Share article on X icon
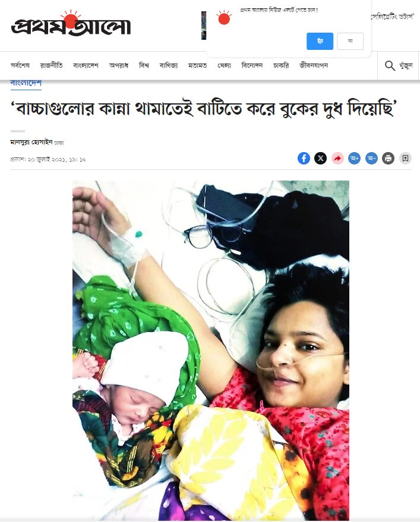 coord(320,158)
